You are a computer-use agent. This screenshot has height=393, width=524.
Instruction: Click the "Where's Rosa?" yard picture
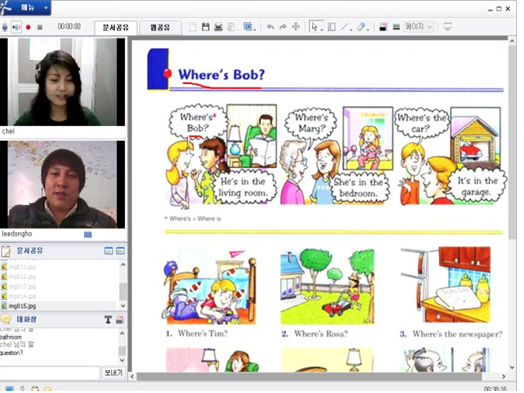[x=327, y=286]
